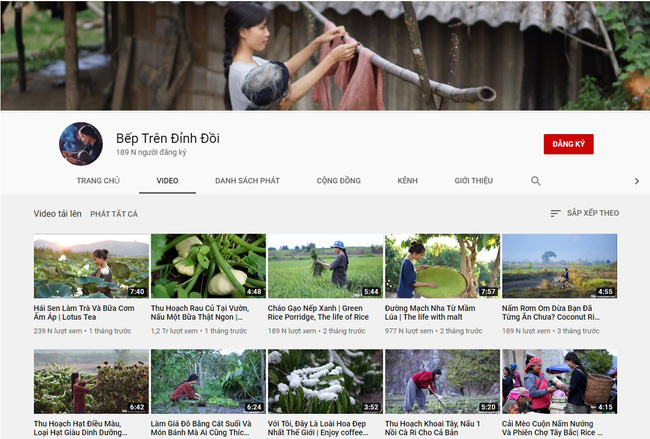Viewport: 650px width, 439px height.
Task: Click the channel search magnifier icon
Action: (x=535, y=181)
